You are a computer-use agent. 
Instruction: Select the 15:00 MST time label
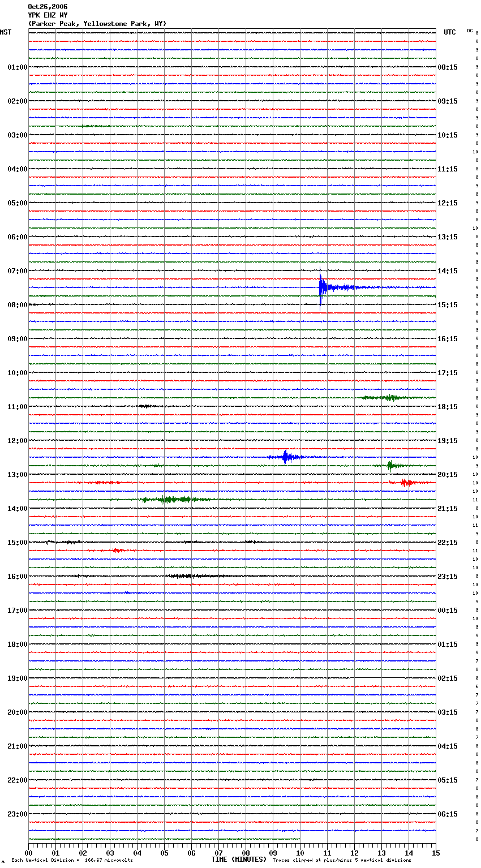pos(18,543)
